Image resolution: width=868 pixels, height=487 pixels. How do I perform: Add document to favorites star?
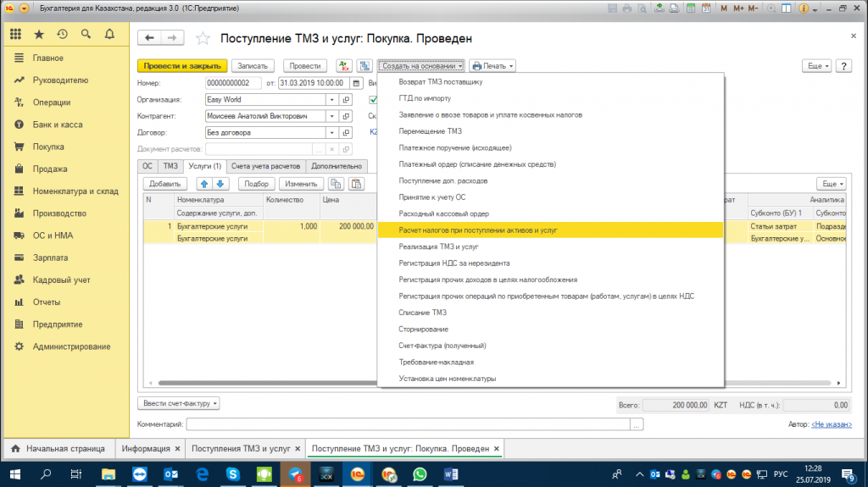[203, 38]
